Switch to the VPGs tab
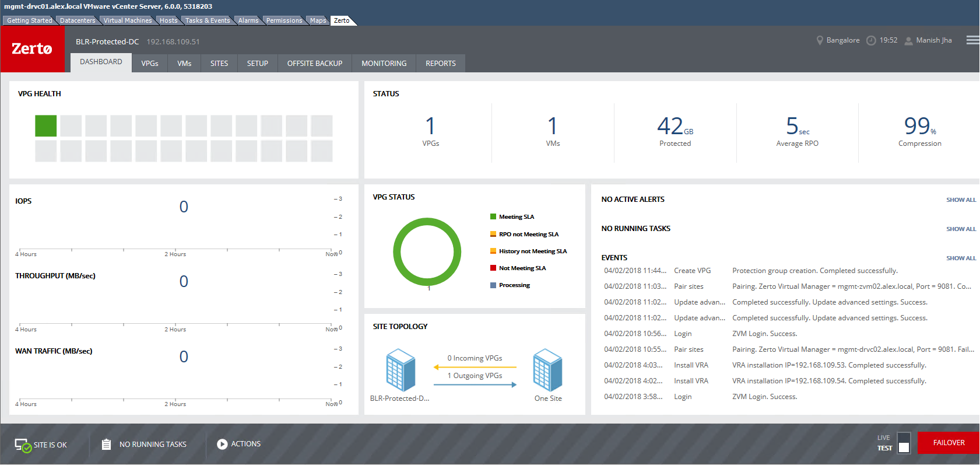The height and width of the screenshot is (465, 980). coord(150,64)
